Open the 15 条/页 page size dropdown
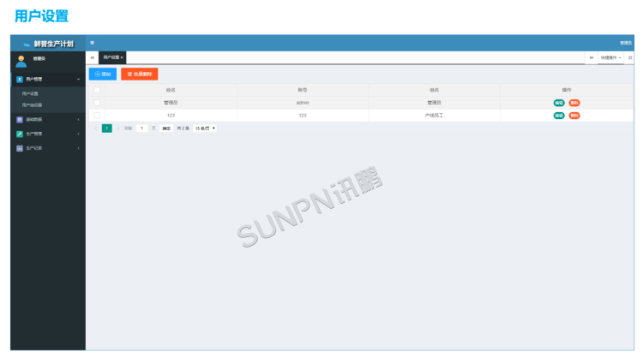Viewport: 643px width, 364px height. click(205, 128)
